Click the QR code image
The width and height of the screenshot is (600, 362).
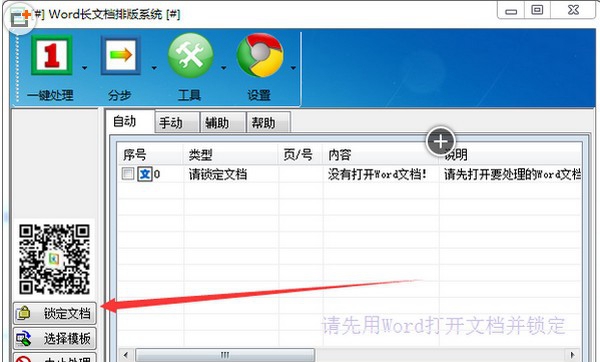(x=54, y=259)
